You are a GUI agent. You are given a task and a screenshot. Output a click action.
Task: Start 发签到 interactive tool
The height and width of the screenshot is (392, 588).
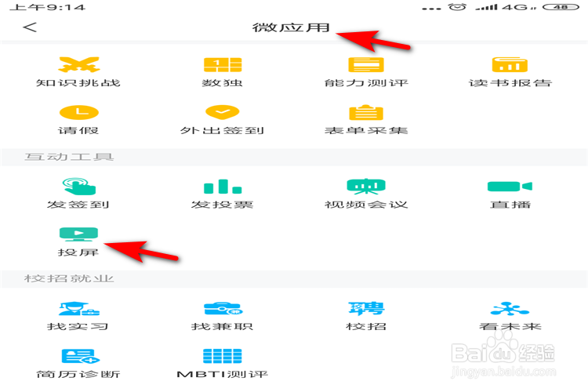[78, 194]
